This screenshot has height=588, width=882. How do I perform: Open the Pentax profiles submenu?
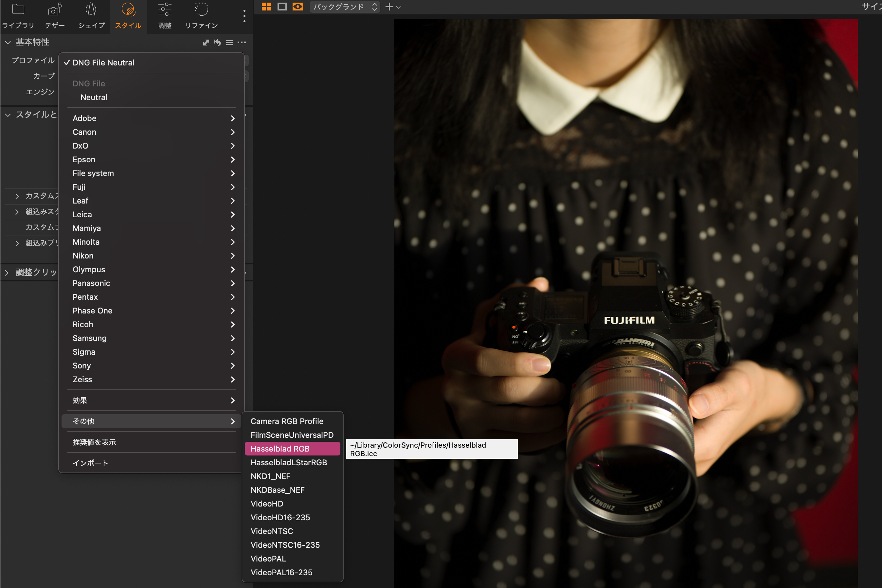point(152,297)
